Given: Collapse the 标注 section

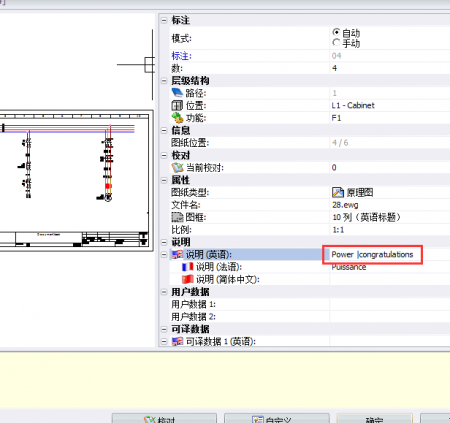Looking at the screenshot, I should [164, 20].
